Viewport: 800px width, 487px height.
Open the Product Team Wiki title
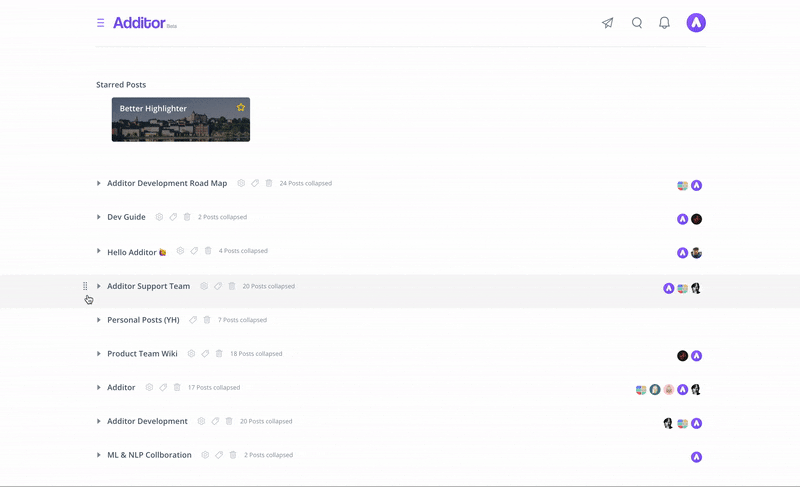point(142,354)
